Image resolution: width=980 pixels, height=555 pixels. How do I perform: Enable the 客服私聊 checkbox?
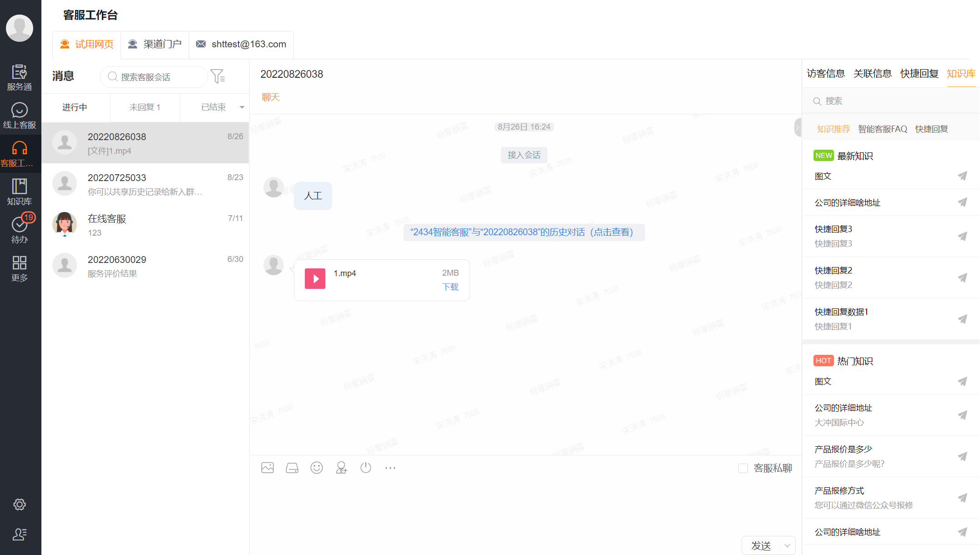pyautogui.click(x=743, y=468)
